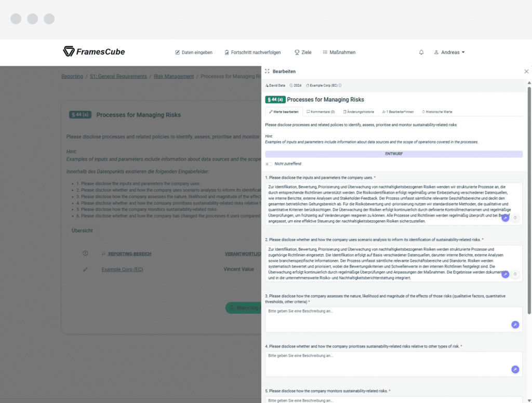Click the info icon in the table header
Screen dimensions: 532x403
[x=85, y=253]
